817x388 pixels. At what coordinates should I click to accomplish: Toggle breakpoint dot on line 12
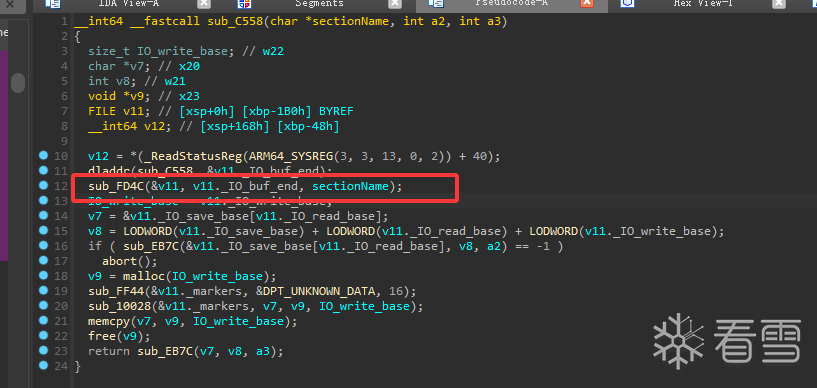pos(44,185)
